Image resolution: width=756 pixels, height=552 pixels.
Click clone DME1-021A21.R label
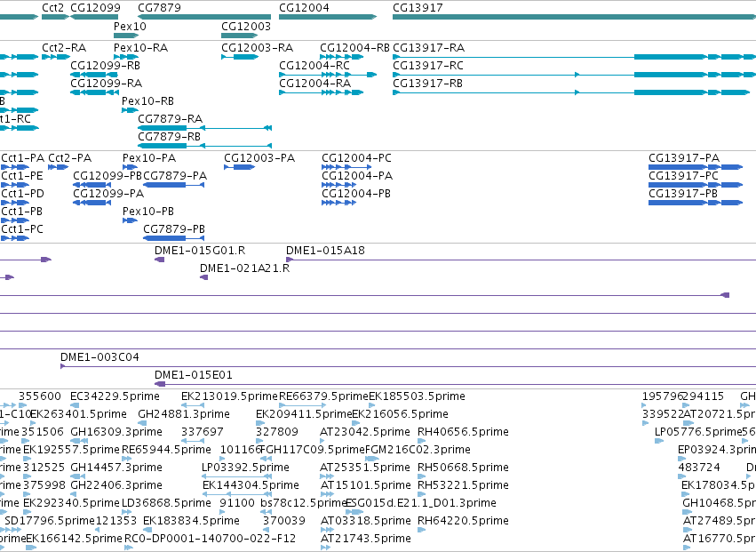(245, 268)
